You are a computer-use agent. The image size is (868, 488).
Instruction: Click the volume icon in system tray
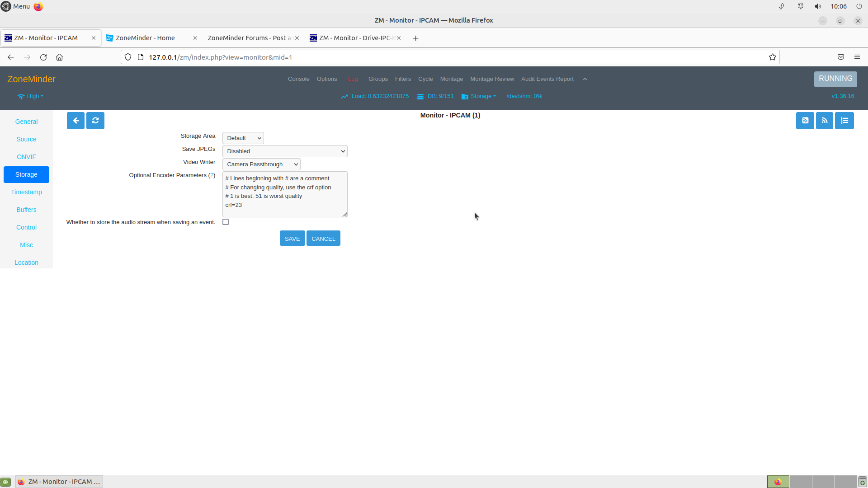tap(818, 6)
